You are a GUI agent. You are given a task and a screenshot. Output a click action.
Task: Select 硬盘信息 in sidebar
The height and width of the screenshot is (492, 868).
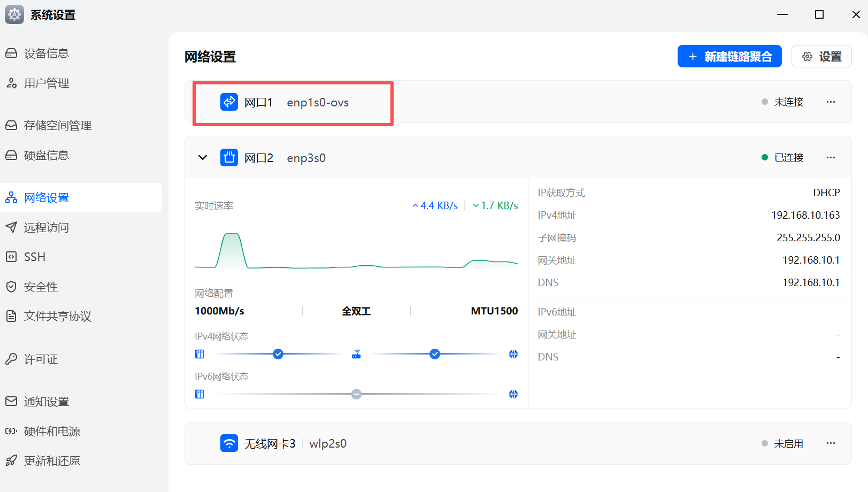pyautogui.click(x=81, y=155)
